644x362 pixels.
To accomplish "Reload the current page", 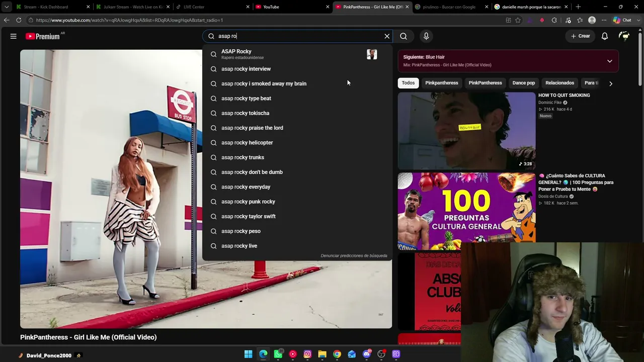I will [x=19, y=20].
